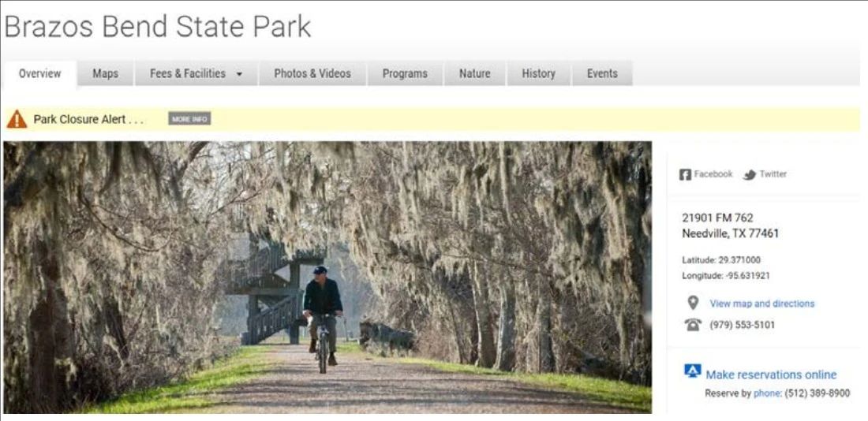Screen dimensions: 868x421
Task: Click the orange warning triangle alert icon
Action: (17, 119)
